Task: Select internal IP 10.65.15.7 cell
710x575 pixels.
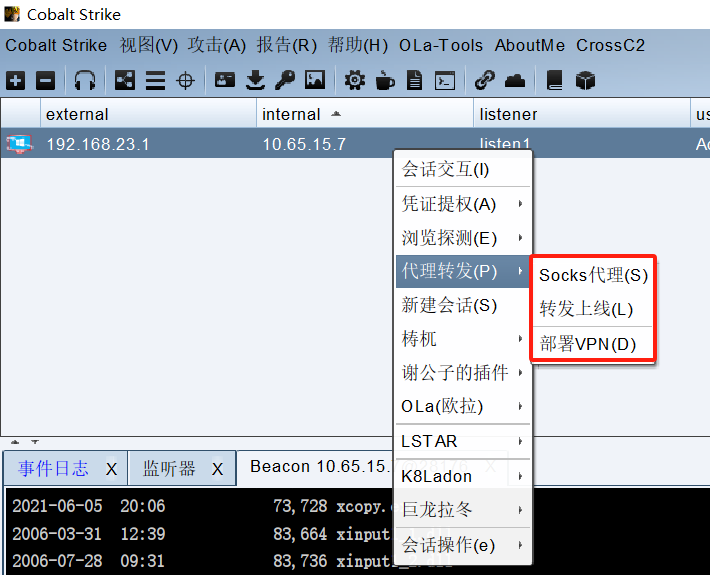Action: 365,144
